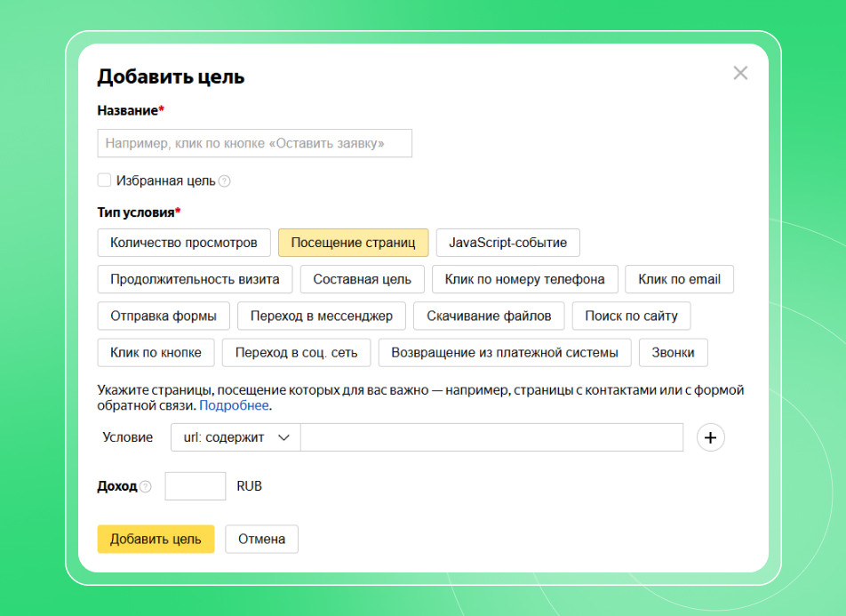Choose Скачивание файлов condition type
This screenshot has width=846, height=616.
click(x=489, y=316)
